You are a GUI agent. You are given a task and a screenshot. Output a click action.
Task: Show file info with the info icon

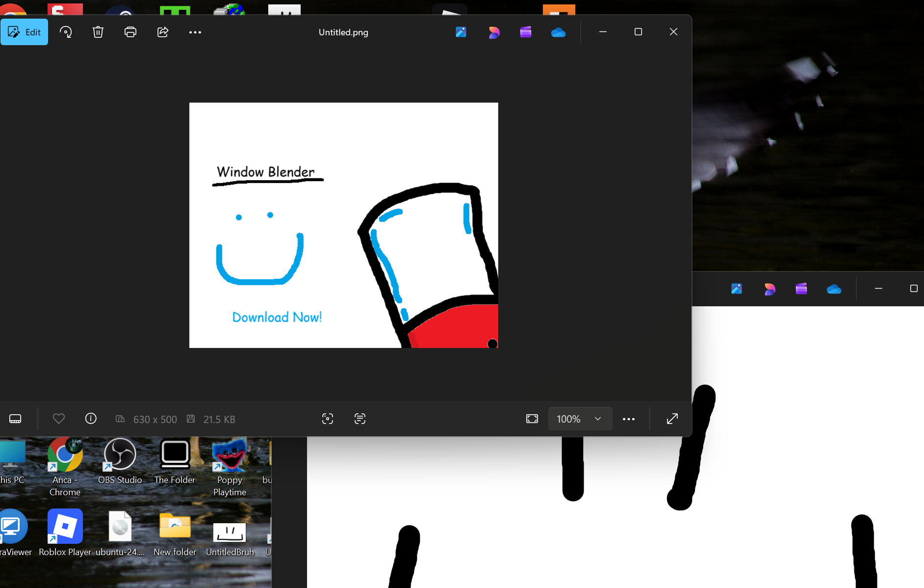[91, 419]
